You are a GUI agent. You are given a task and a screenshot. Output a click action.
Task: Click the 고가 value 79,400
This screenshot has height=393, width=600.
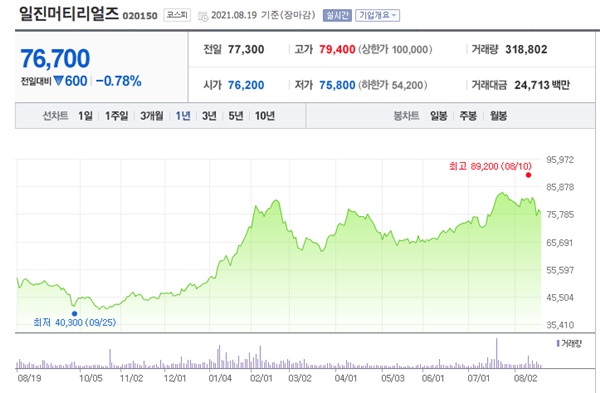pyautogui.click(x=337, y=49)
